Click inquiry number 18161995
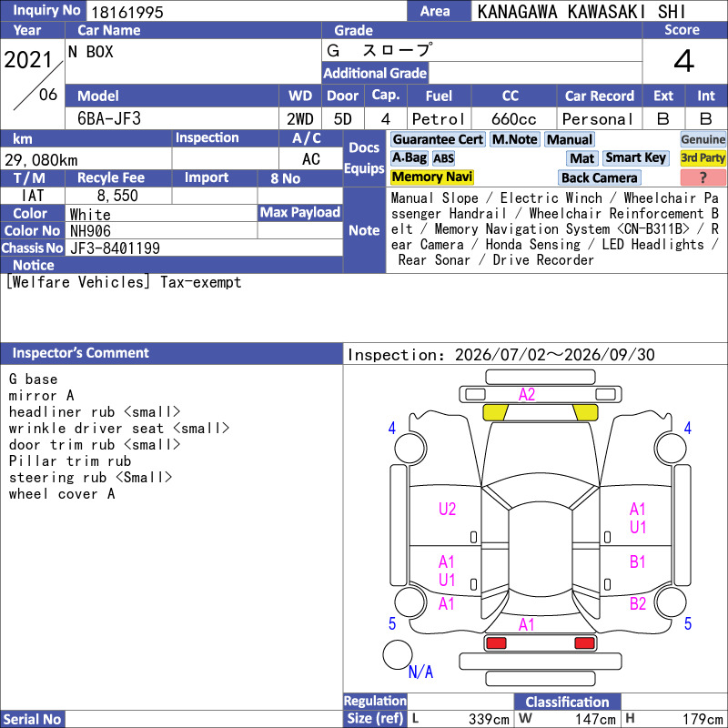Viewport: 728px width, 728px height. (x=127, y=13)
